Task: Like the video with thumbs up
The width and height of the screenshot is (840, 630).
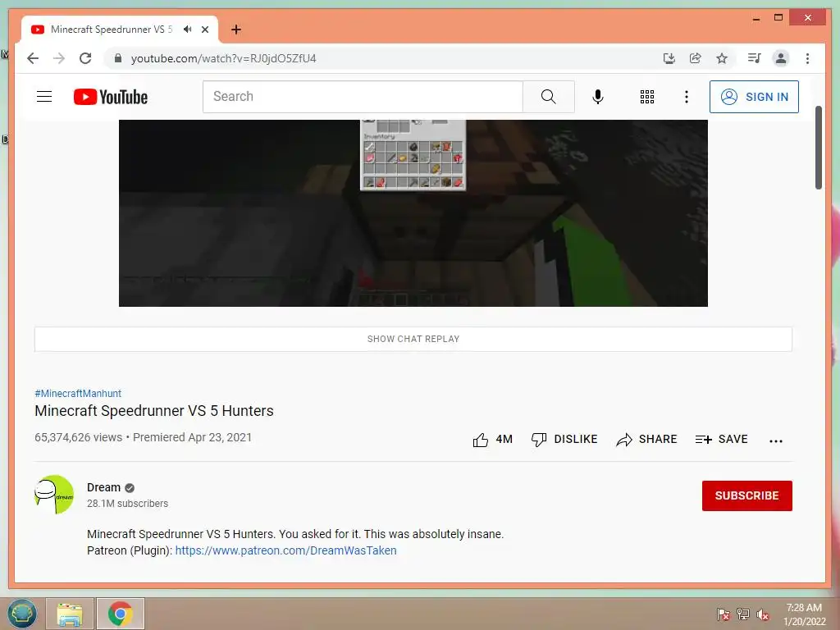Action: (x=492, y=440)
